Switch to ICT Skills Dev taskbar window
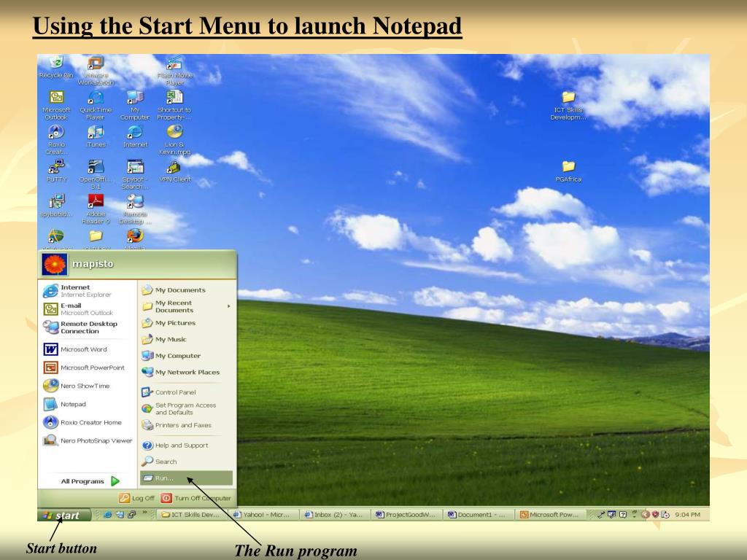The image size is (747, 560). [192, 515]
